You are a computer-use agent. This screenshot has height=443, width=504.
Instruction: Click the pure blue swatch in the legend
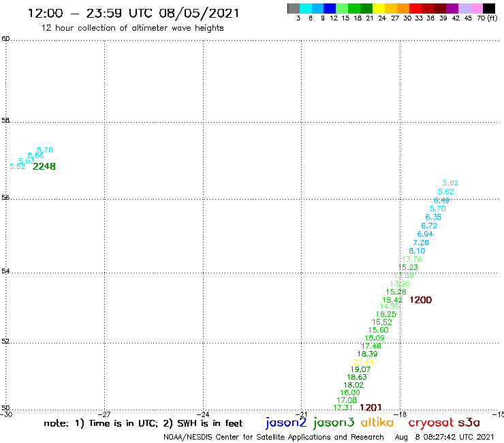coord(330,8)
